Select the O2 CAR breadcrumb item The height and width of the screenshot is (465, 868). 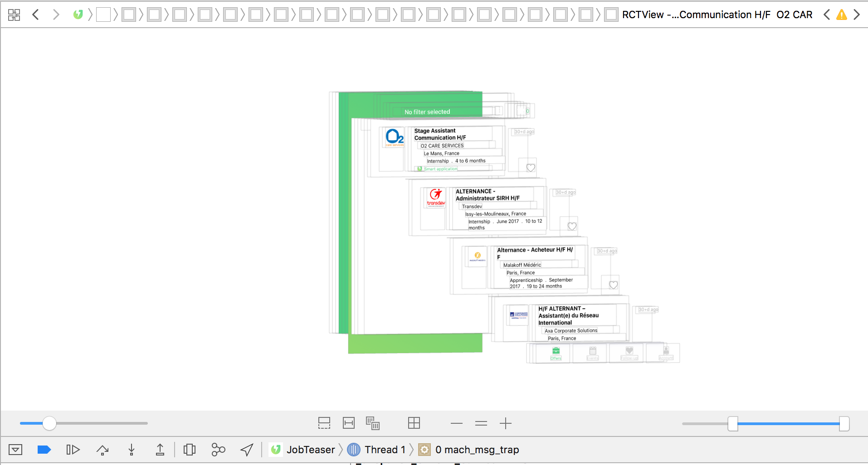click(x=795, y=15)
